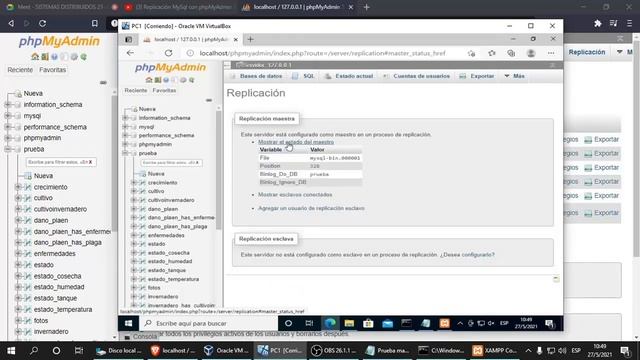Screen dimensions: 640x360
Task: Open the Estado actual tab in VM
Action: pyautogui.click(x=349, y=76)
